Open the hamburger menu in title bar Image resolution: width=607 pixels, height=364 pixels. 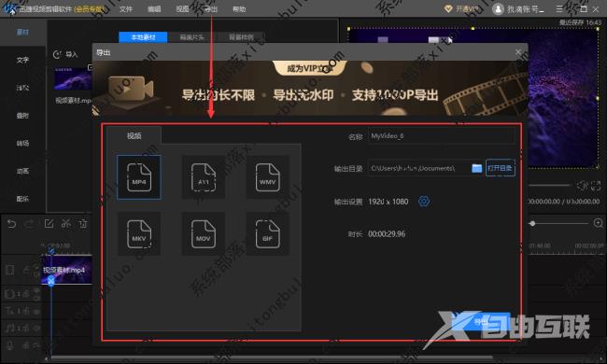pyautogui.click(x=559, y=9)
